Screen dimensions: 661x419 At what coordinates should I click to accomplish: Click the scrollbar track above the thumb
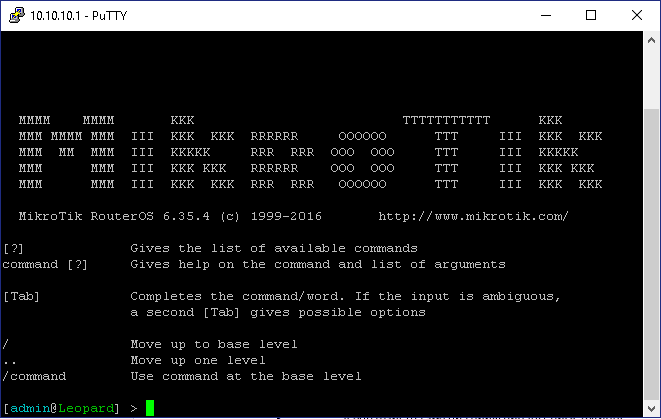651,79
